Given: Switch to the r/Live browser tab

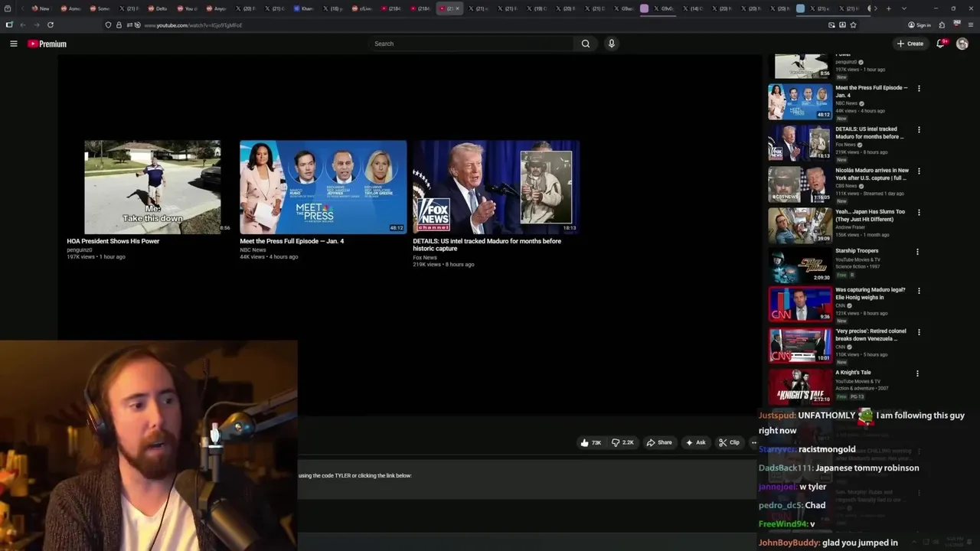Looking at the screenshot, I should point(361,8).
